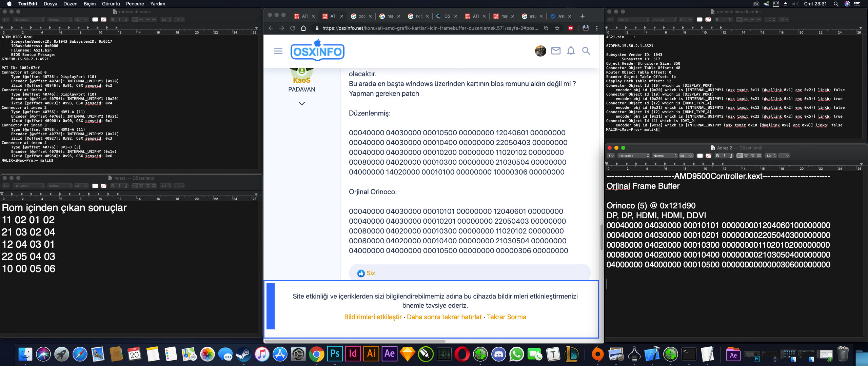This screenshot has width=868, height=366.
Task: Justify text in Adsız 2 toolbar
Action: click(759, 156)
